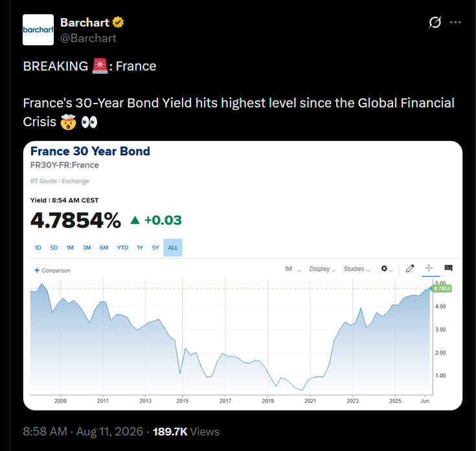The width and height of the screenshot is (476, 451).
Task: Open the Display dropdown
Action: tap(323, 269)
